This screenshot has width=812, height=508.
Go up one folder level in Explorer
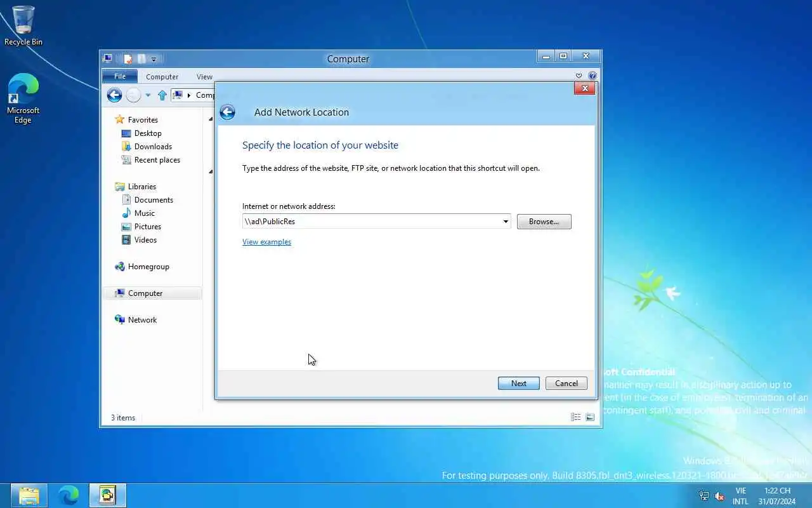(x=162, y=95)
